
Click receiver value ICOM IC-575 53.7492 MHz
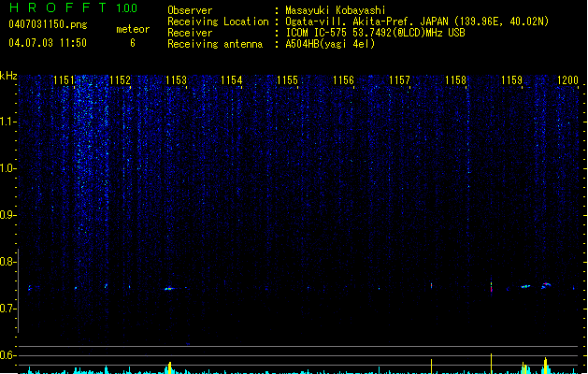375,33
